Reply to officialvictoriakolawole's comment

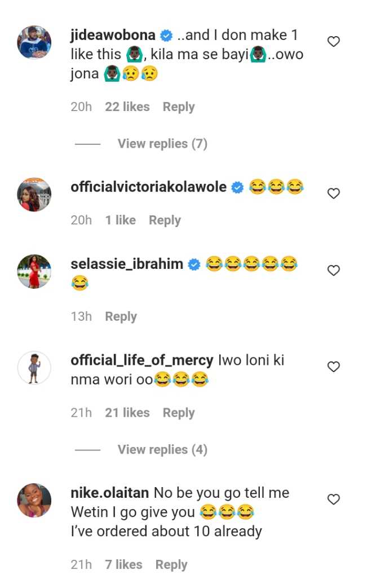pyautogui.click(x=165, y=220)
